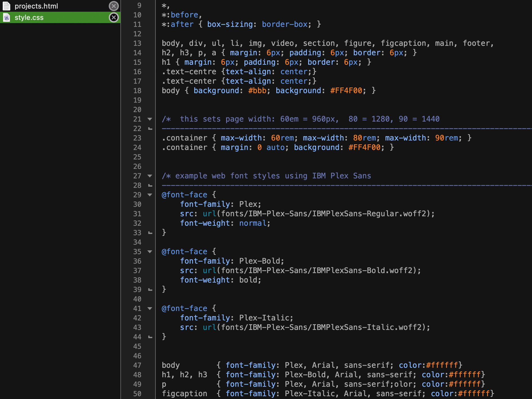This screenshot has height=399, width=532.
Task: Click the fold end marker at line 22
Action: pos(150,129)
